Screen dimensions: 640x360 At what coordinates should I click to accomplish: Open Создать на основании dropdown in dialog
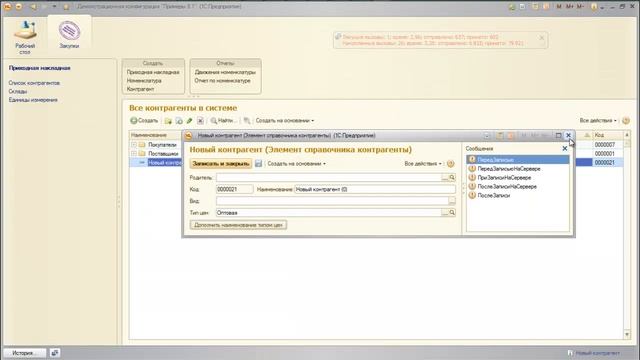click(296, 164)
